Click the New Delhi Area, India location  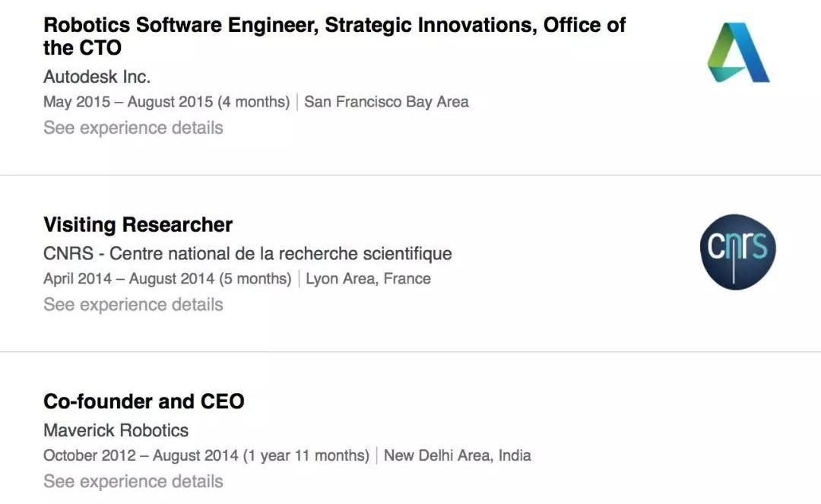(457, 456)
